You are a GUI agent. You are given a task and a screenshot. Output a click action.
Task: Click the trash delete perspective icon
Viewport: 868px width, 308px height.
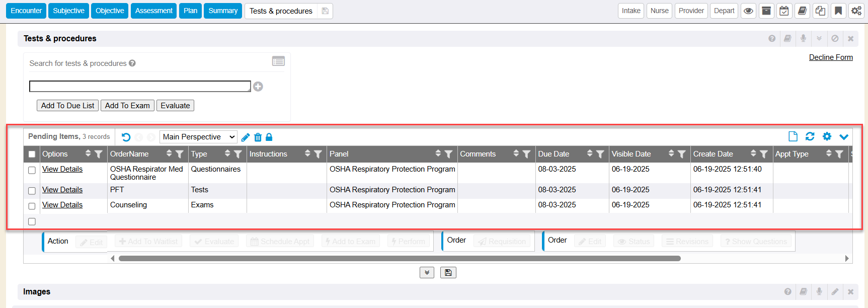[258, 137]
